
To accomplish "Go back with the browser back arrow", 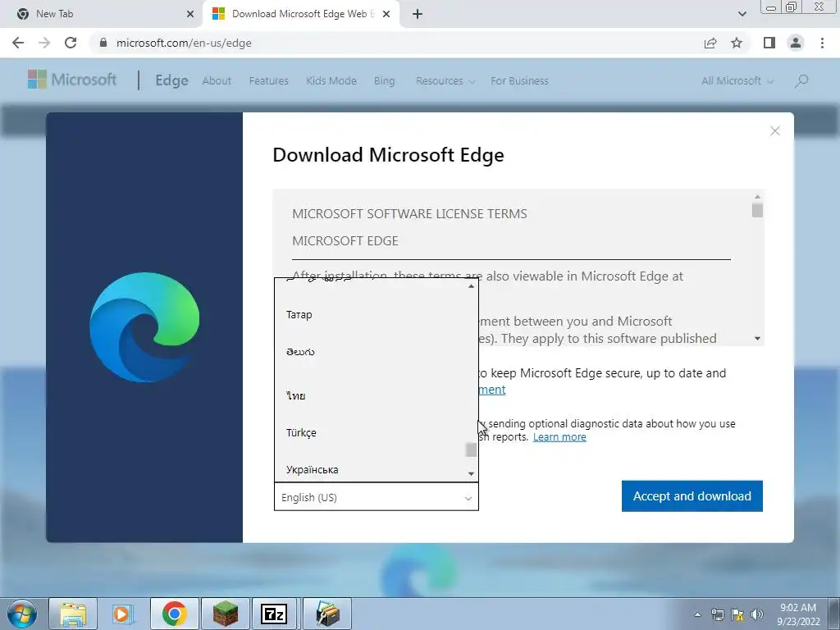I will pos(18,43).
